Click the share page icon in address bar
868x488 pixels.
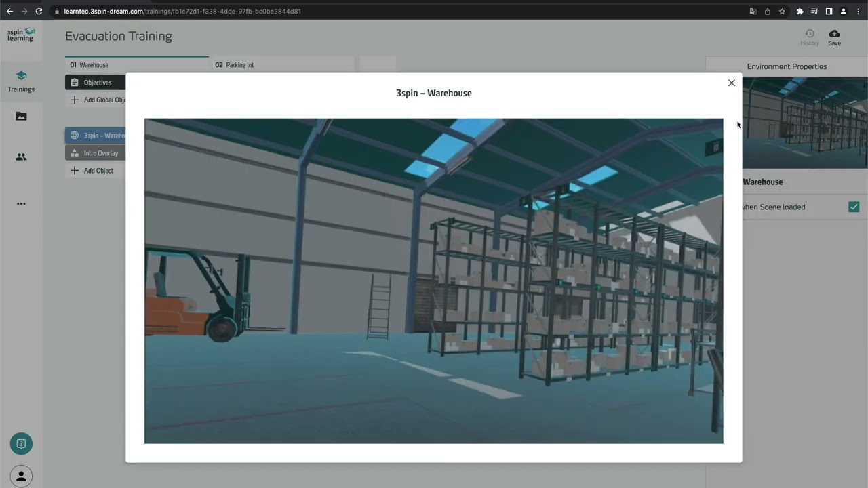(x=767, y=12)
